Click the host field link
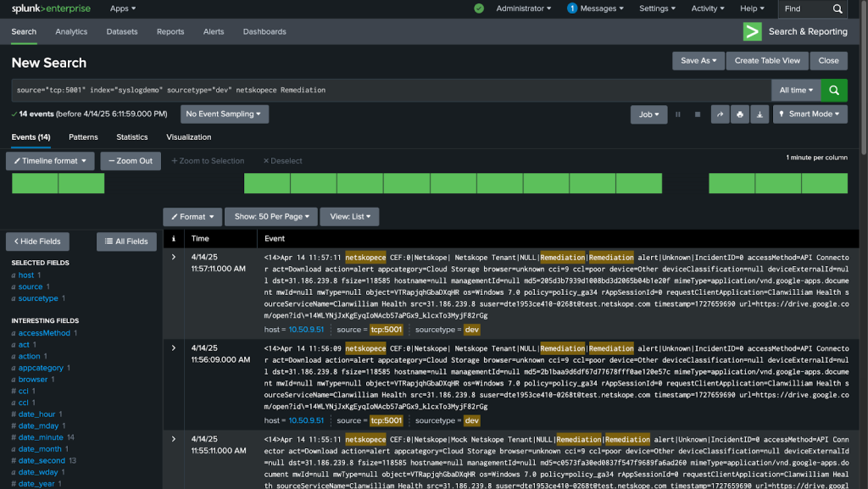Screen dimensions: 868x489 [x=26, y=275]
